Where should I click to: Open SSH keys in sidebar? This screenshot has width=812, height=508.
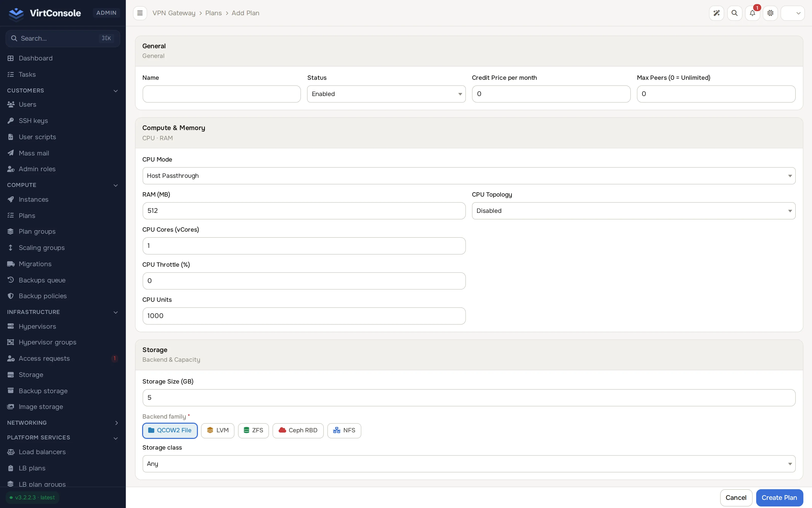point(63,121)
